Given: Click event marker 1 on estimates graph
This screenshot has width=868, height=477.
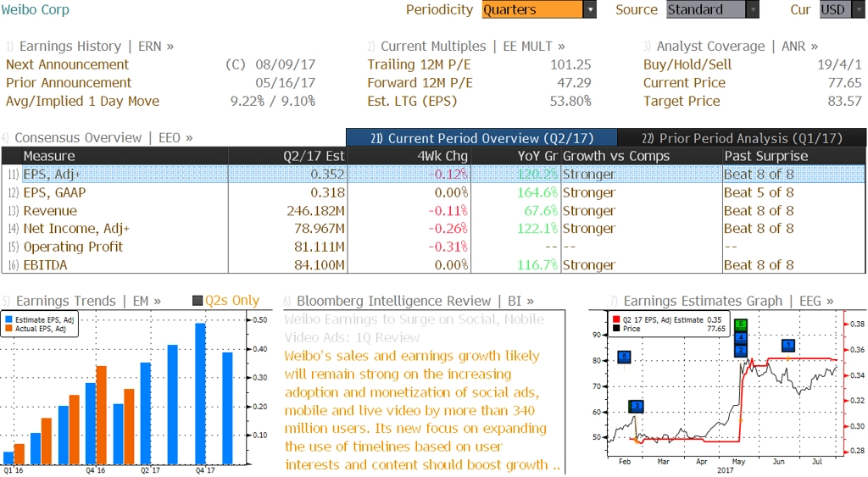Looking at the screenshot, I should [788, 346].
